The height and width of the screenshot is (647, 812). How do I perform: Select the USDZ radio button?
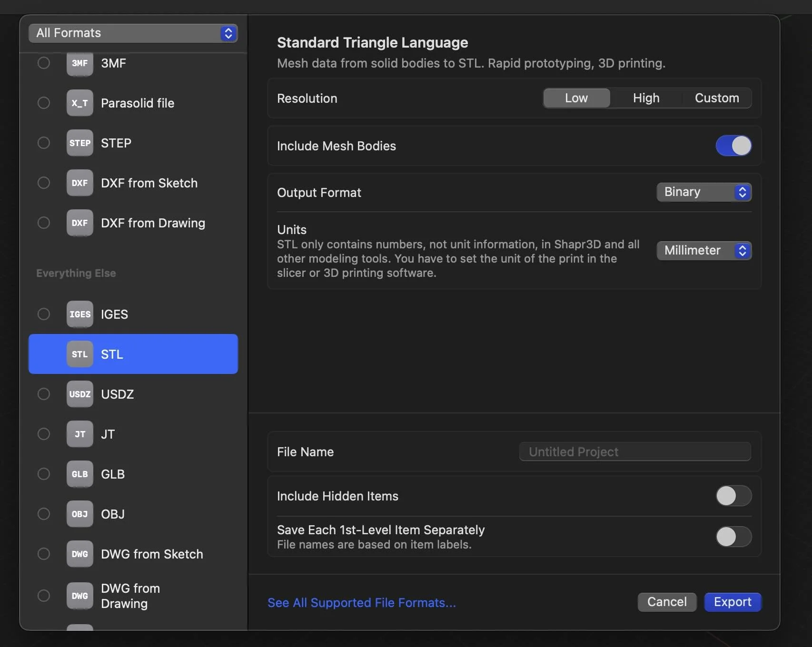(x=44, y=394)
